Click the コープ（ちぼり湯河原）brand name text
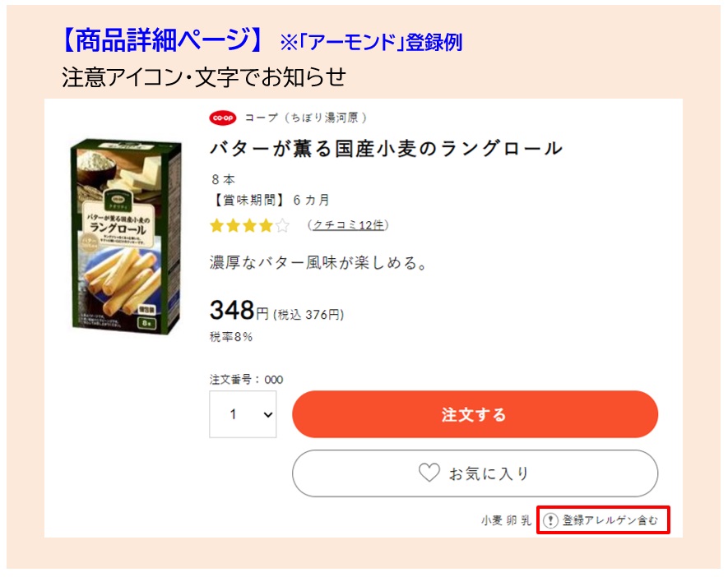The width and height of the screenshot is (728, 577). point(306,118)
